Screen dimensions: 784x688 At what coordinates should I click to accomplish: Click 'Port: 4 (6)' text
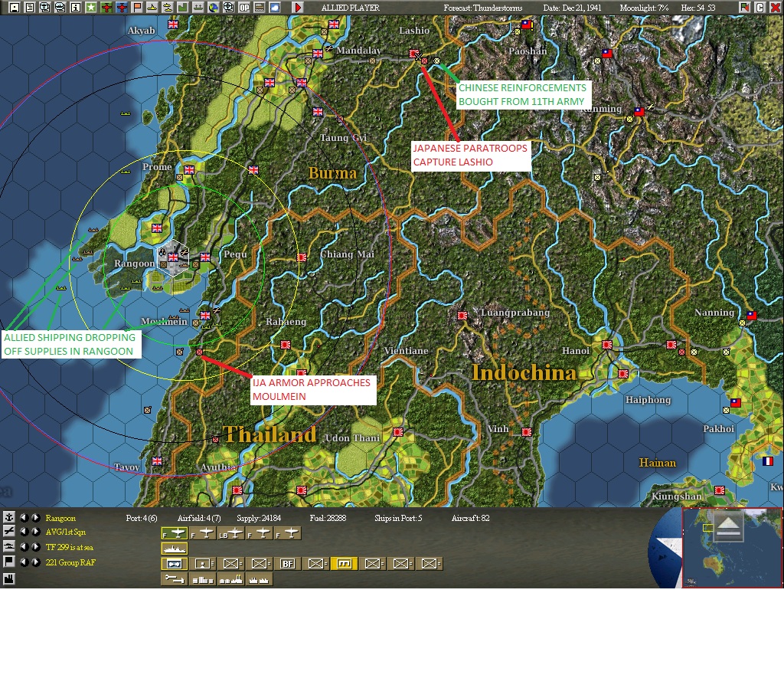pyautogui.click(x=142, y=518)
